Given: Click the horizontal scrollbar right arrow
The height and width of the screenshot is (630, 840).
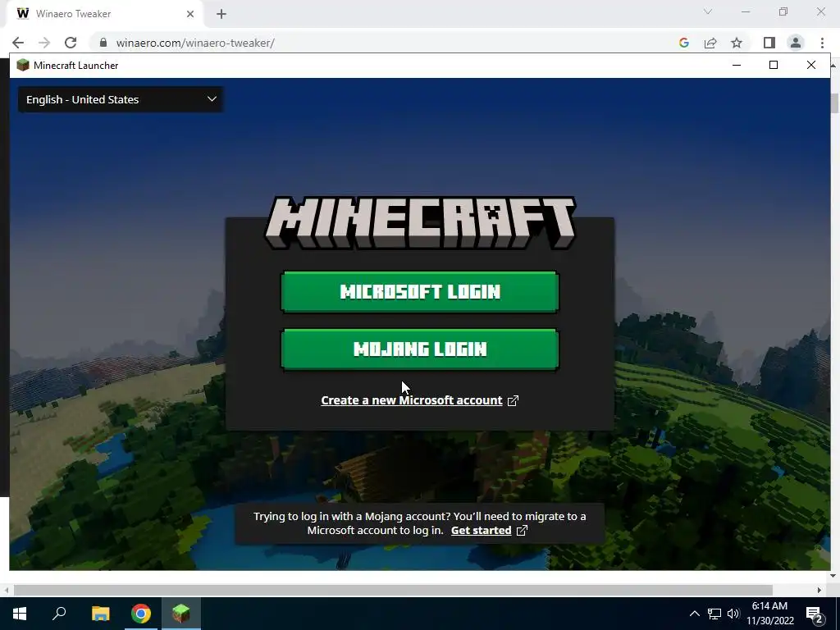Looking at the screenshot, I should pyautogui.click(x=819, y=591).
